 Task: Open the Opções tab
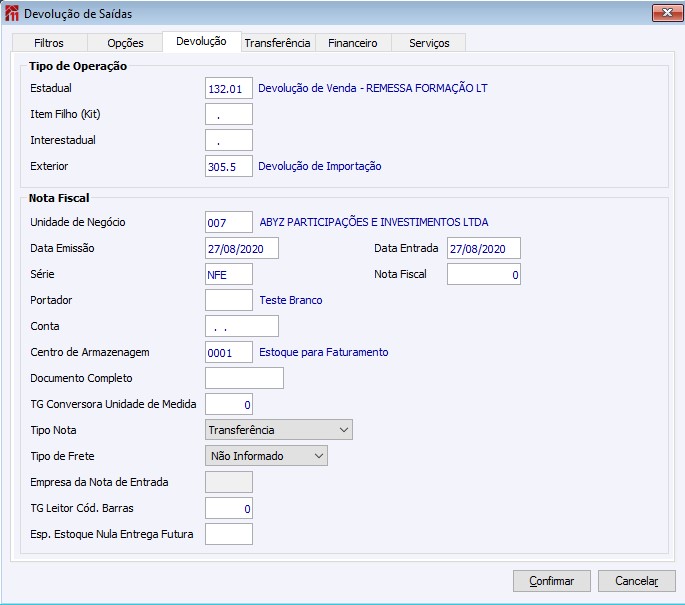tap(125, 43)
